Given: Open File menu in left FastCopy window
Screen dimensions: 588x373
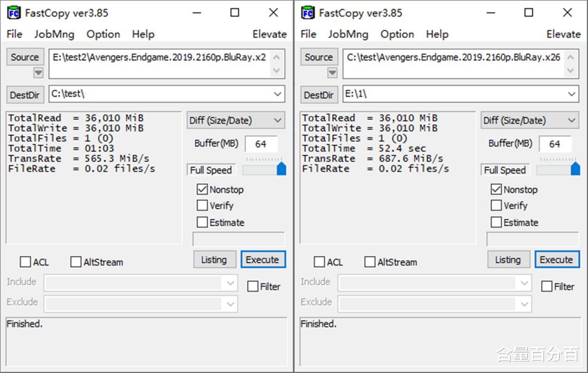Looking at the screenshot, I should [14, 34].
